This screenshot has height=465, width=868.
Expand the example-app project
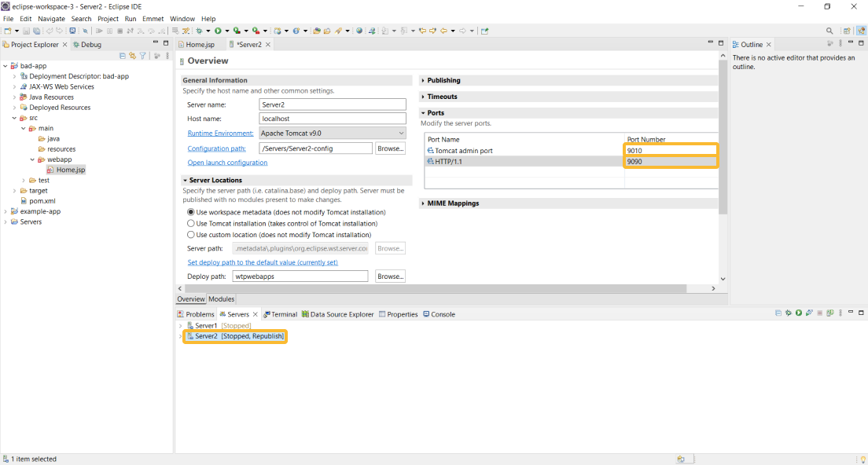pos(6,211)
